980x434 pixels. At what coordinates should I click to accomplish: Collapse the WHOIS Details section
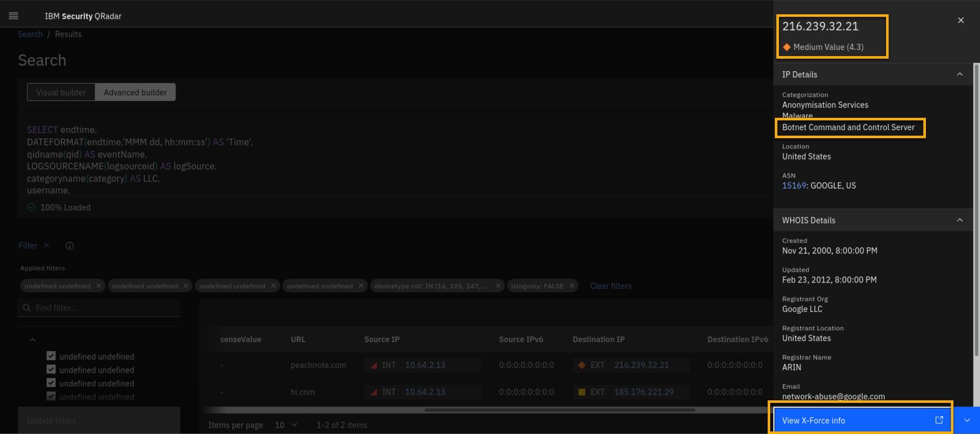pos(960,220)
